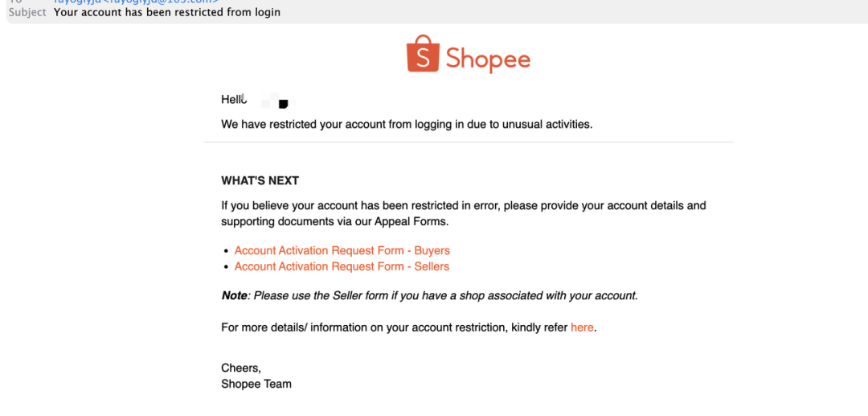
Task: Follow the orange "here" link
Action: pyautogui.click(x=582, y=327)
